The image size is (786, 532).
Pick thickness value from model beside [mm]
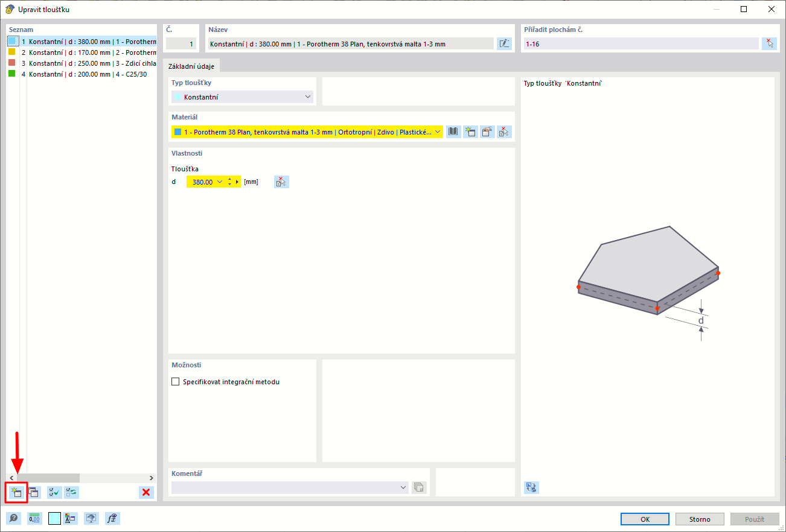tap(281, 182)
